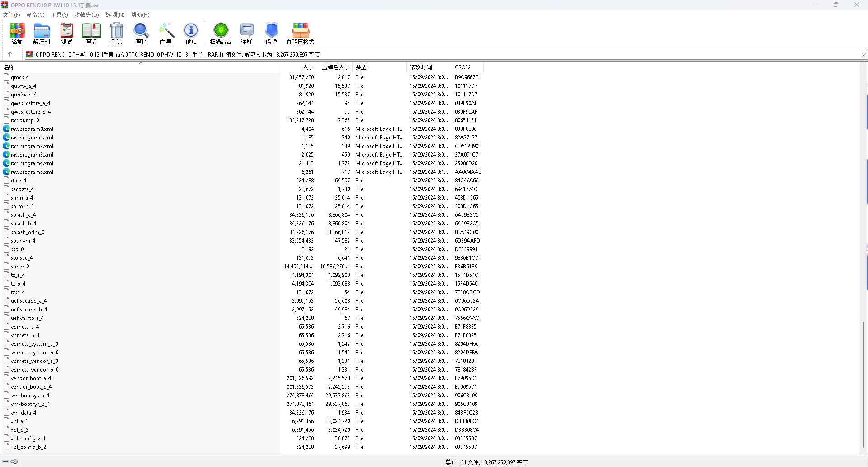
Task: Open the 工具(S) menu
Action: (x=59, y=15)
